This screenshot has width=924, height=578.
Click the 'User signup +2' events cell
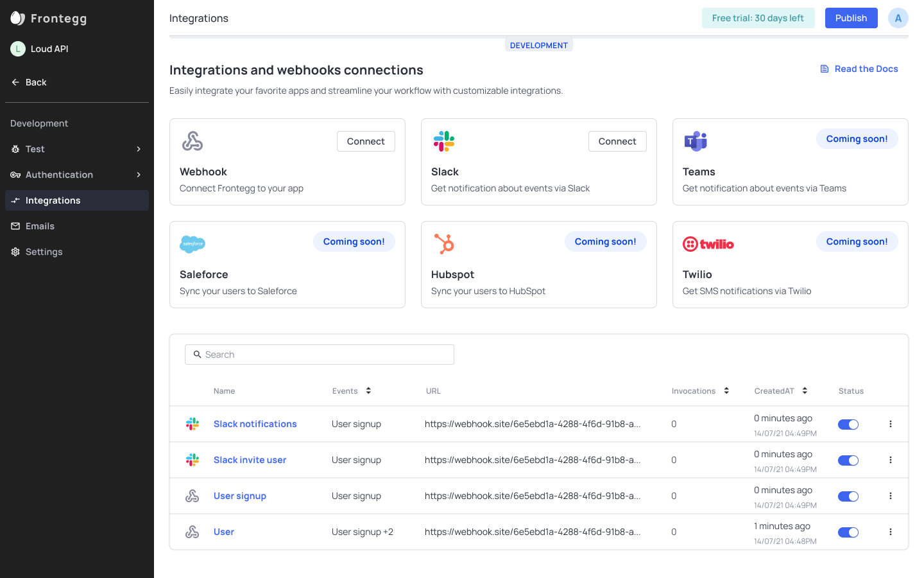tap(363, 532)
